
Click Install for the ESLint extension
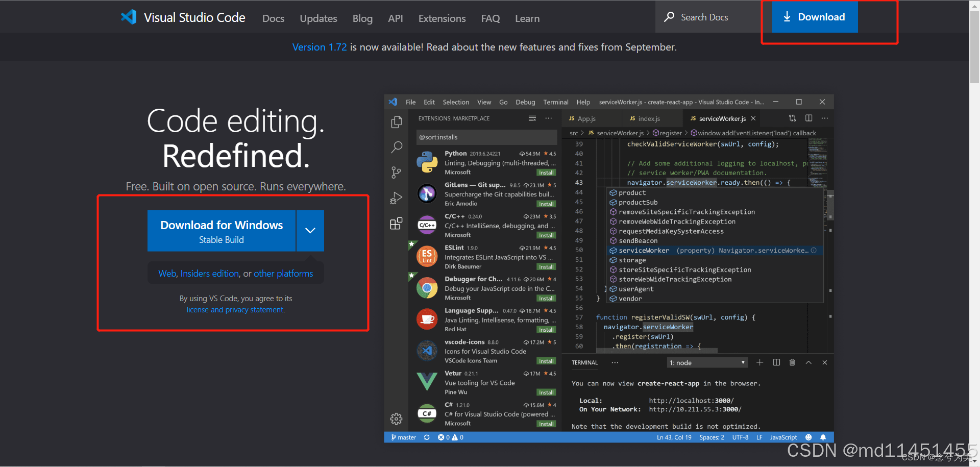(x=546, y=267)
